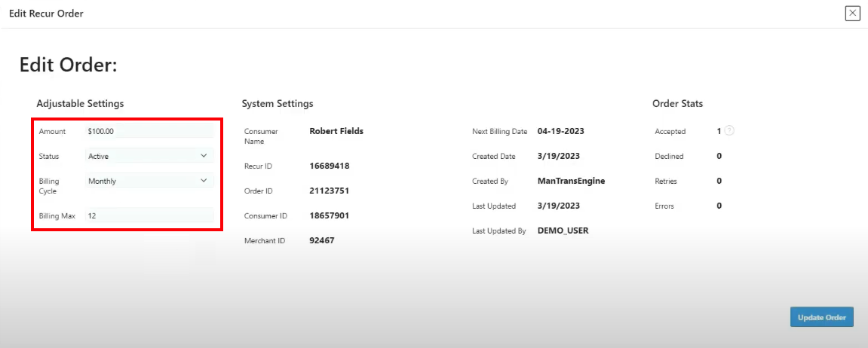868x348 pixels.
Task: Select the consumer name Robert Fields
Action: [x=336, y=131]
